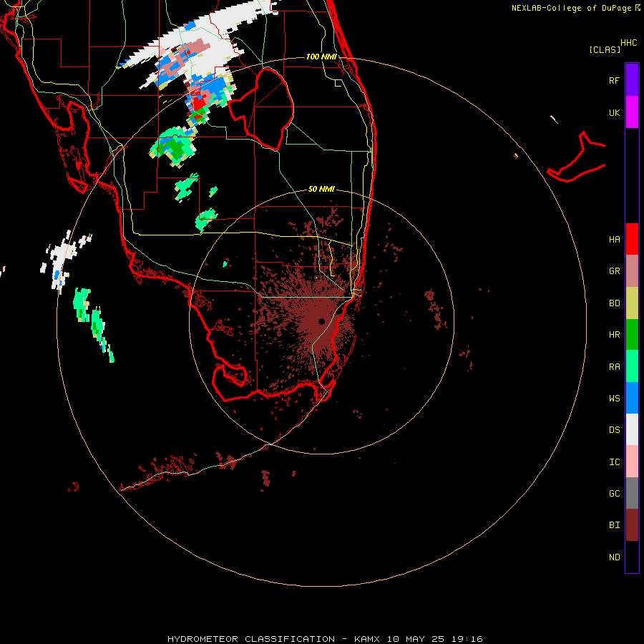Click the UK magenta legend swatch
The image size is (644, 644).
coord(632,112)
